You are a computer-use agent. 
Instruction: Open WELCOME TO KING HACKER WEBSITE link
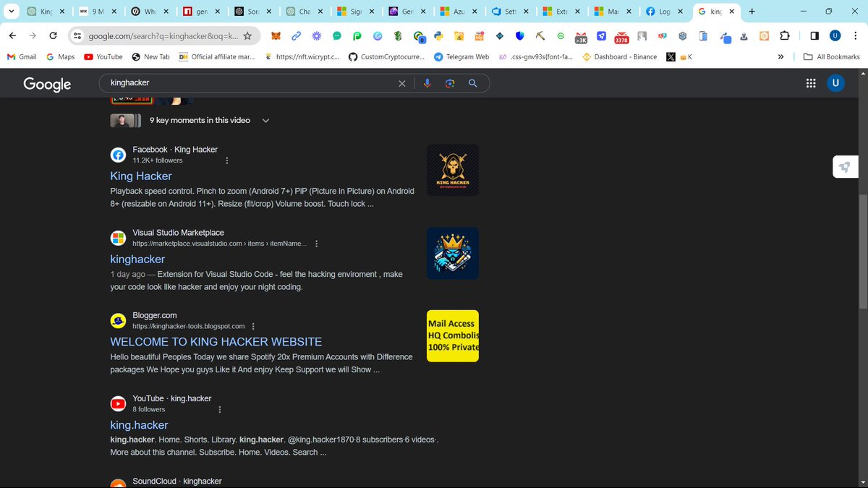coord(216,342)
